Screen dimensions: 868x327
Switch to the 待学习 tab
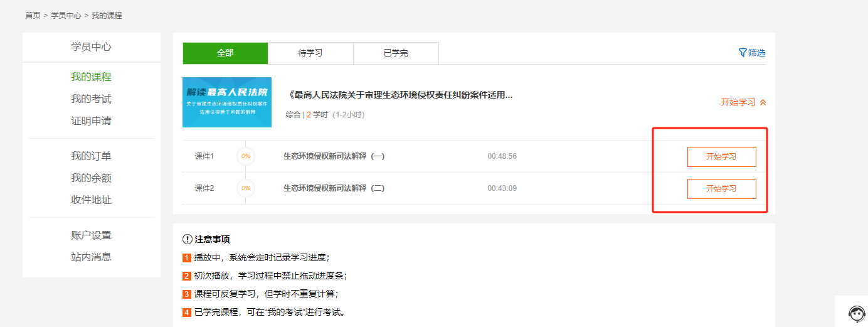click(x=310, y=53)
